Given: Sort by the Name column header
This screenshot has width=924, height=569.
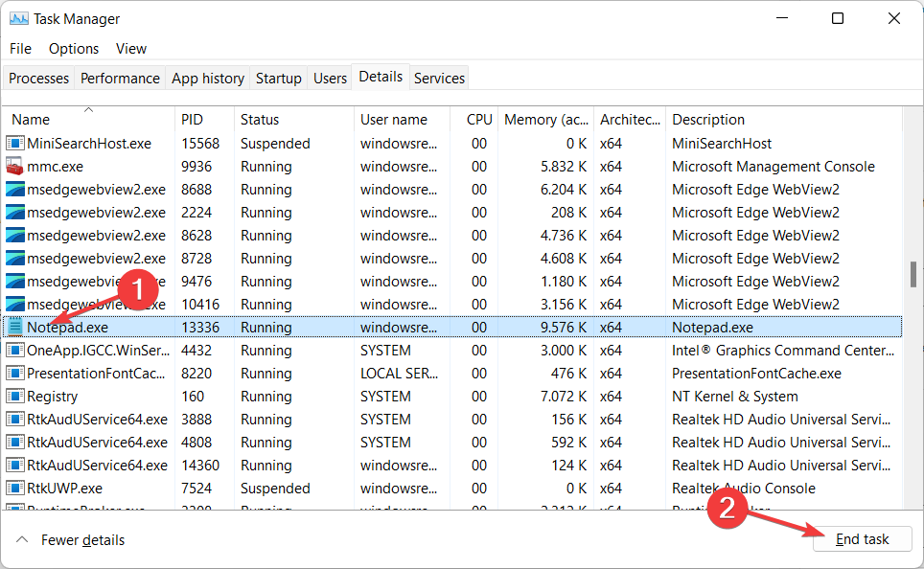Looking at the screenshot, I should (x=31, y=120).
